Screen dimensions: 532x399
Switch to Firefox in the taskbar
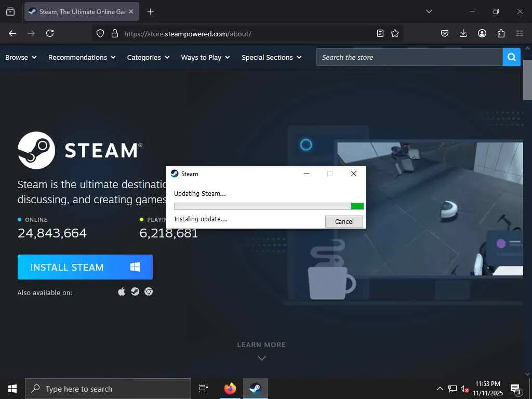[230, 389]
